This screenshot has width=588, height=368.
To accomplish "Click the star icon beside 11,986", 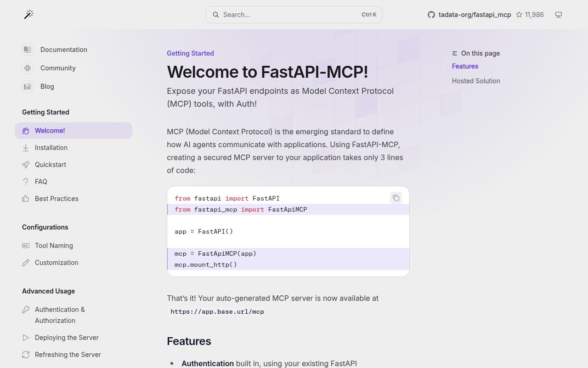I will [x=519, y=15].
